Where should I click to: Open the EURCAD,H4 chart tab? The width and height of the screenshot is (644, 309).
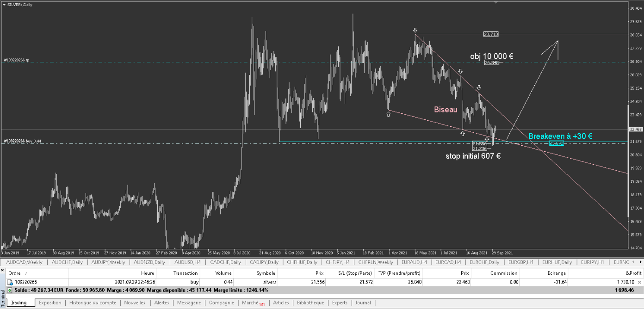[x=449, y=262]
